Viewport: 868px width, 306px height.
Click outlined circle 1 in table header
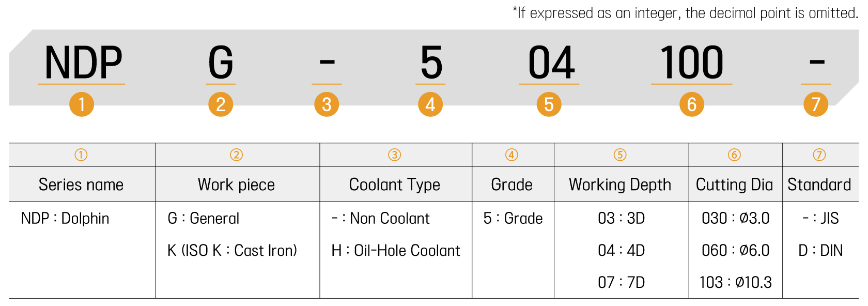[x=81, y=155]
